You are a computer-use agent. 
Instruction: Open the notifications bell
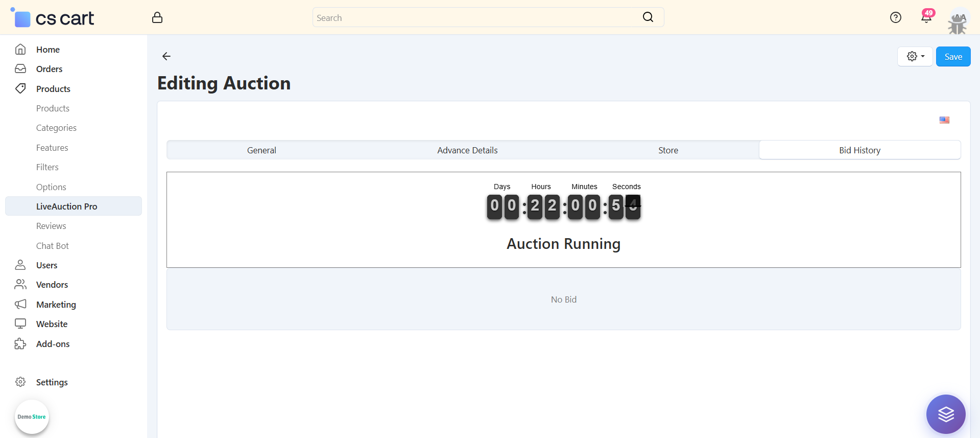click(x=926, y=18)
